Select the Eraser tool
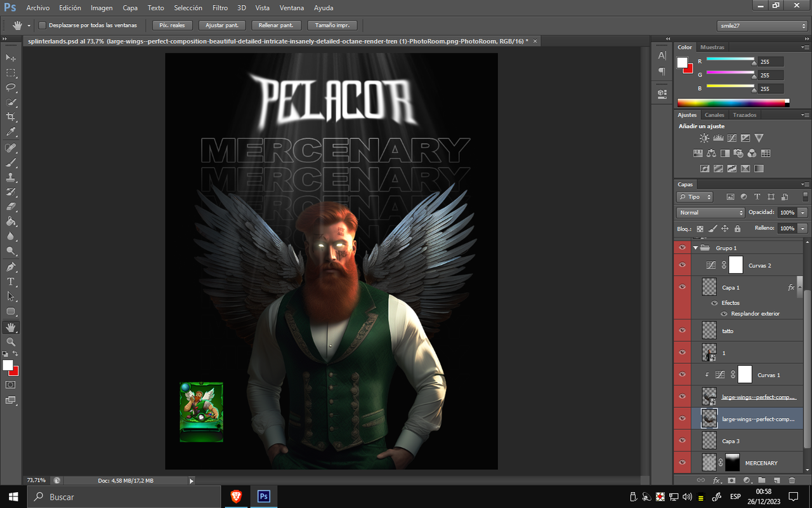The height and width of the screenshot is (508, 812). click(11, 207)
